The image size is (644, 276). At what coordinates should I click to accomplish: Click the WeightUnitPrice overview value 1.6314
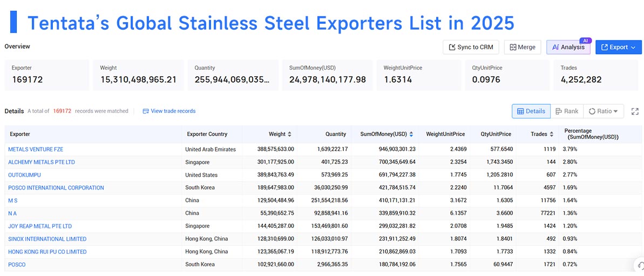(398, 80)
